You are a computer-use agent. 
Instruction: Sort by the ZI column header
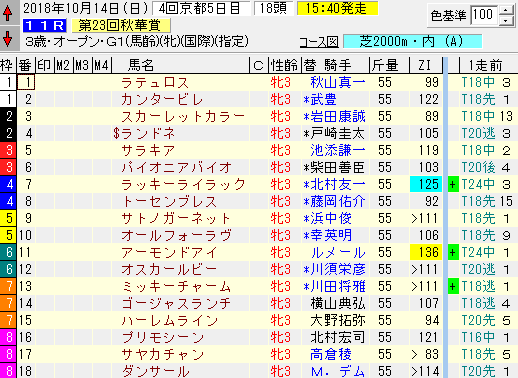(425, 65)
